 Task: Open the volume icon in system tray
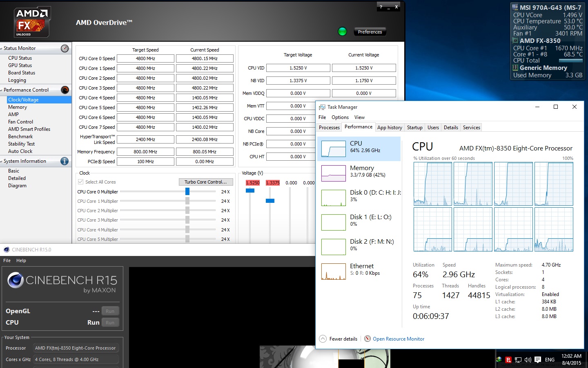[x=528, y=359]
